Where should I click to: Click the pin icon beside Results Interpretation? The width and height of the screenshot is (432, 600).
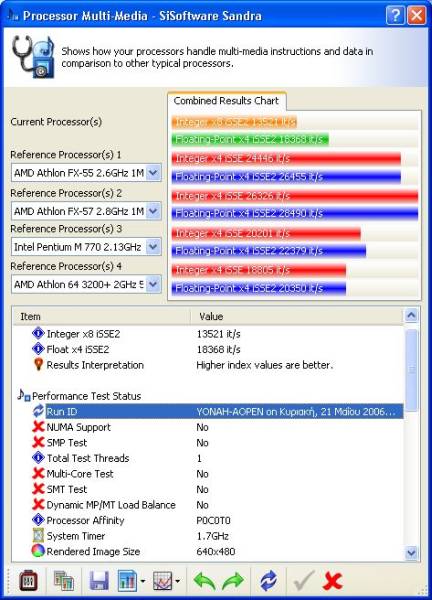click(38, 364)
